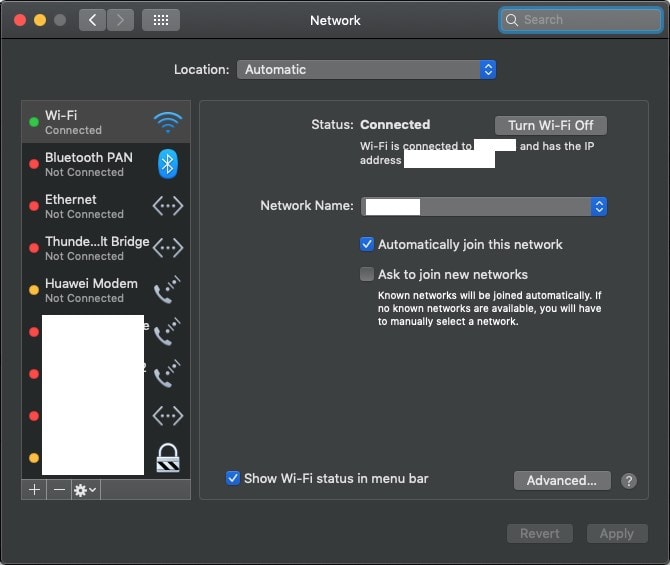Show all preferences grid button
The width and height of the screenshot is (670, 565).
161,20
